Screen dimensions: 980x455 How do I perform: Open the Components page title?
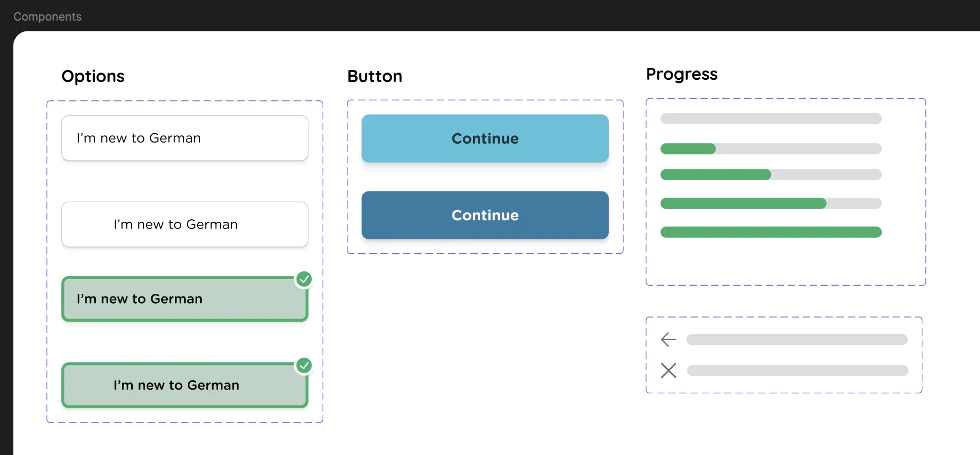pos(47,16)
